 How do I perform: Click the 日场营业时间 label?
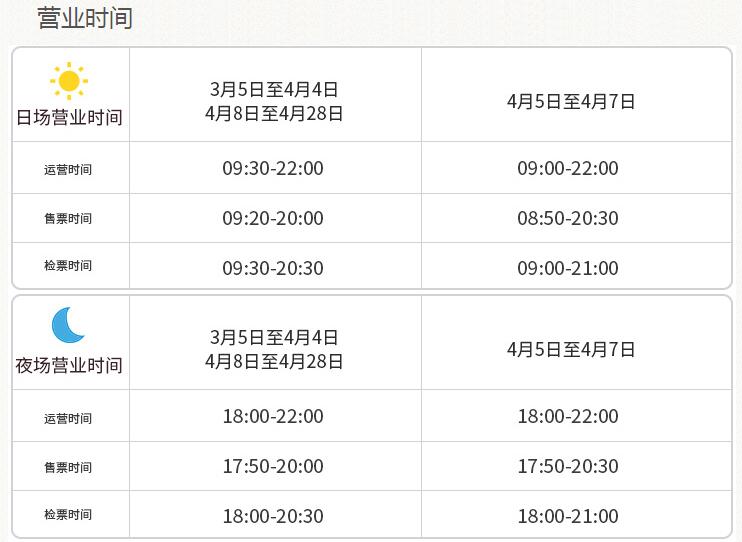(x=69, y=117)
